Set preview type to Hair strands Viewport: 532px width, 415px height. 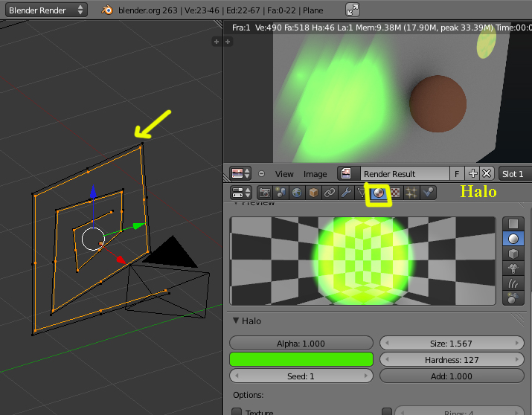click(x=513, y=283)
